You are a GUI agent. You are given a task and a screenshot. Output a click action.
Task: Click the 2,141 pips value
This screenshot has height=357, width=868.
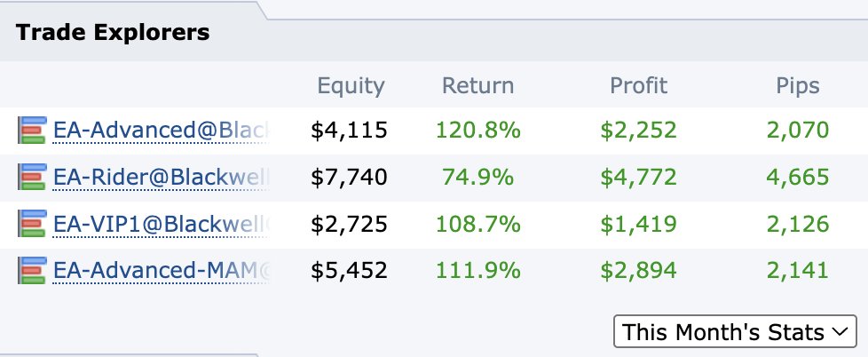(798, 271)
